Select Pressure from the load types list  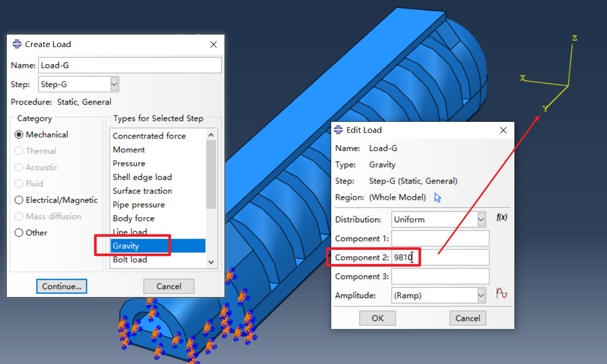[x=129, y=163]
